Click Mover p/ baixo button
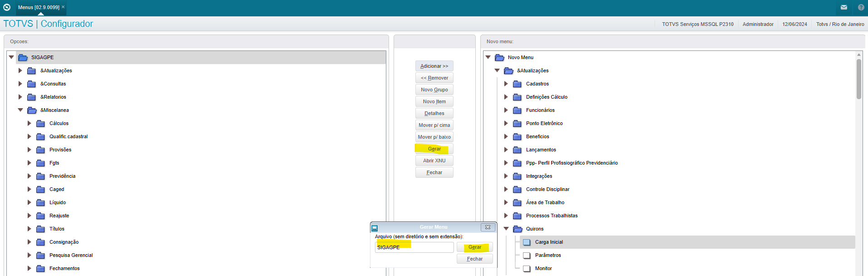 434,137
